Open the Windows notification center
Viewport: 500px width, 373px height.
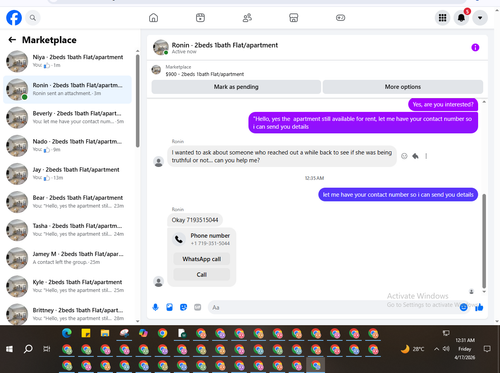[487, 349]
